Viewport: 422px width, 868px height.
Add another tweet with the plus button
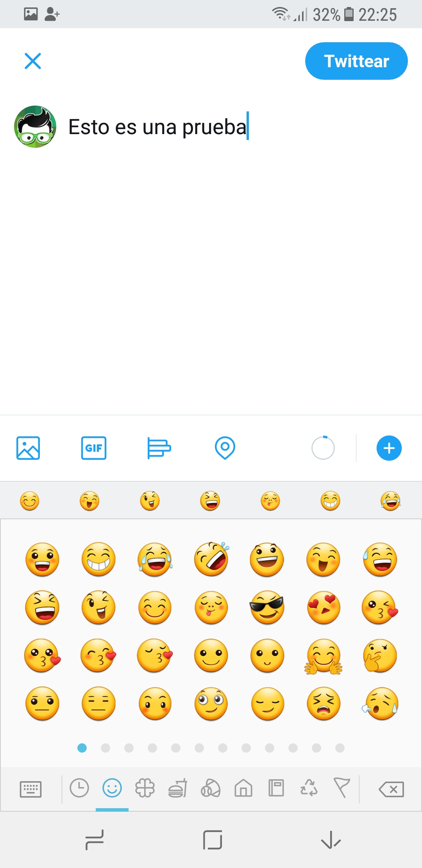[x=389, y=448]
